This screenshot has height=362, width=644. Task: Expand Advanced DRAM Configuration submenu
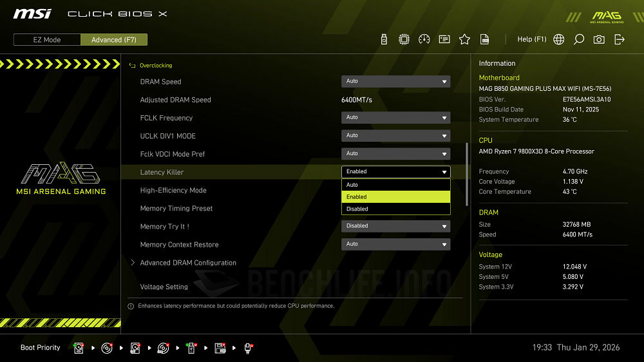188,263
